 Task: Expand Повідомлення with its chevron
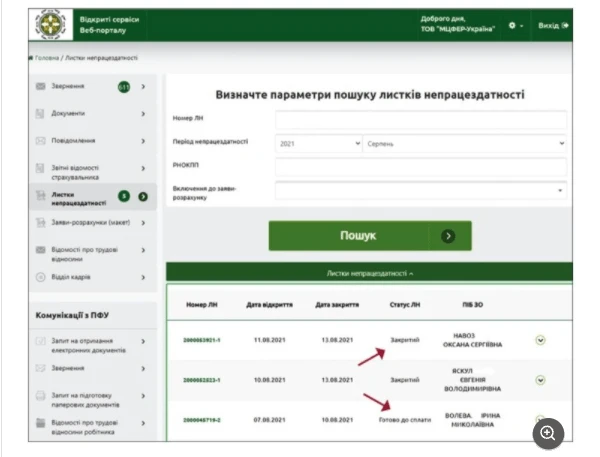click(143, 141)
